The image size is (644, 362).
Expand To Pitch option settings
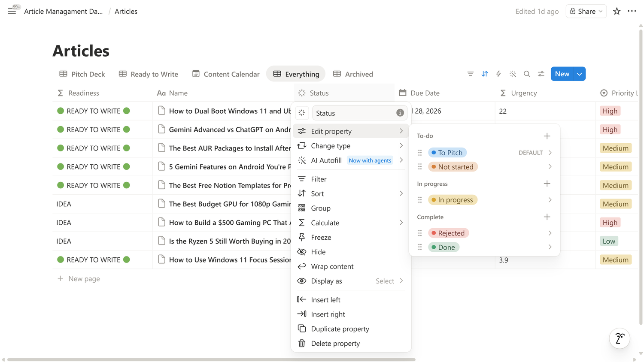[x=550, y=153]
